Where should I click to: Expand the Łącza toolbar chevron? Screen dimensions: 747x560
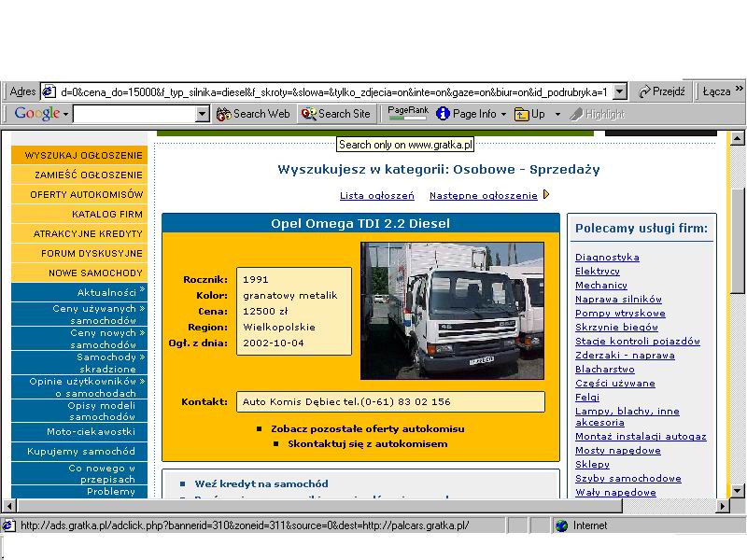[739, 89]
